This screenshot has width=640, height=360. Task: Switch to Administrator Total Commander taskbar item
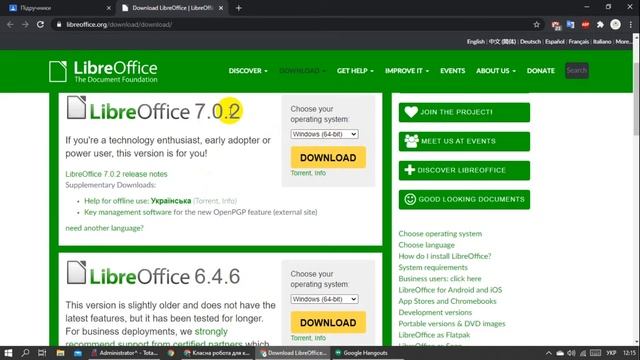click(125, 353)
